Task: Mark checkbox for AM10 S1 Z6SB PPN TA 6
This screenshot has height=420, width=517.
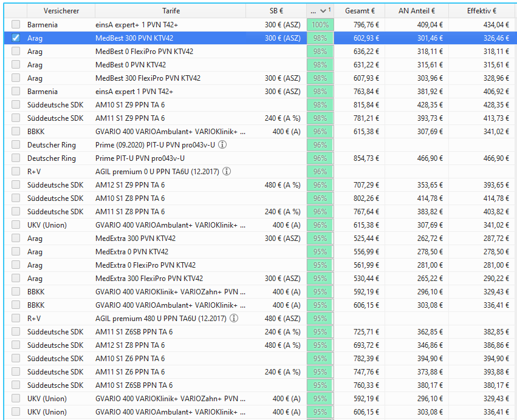Action: [x=16, y=385]
